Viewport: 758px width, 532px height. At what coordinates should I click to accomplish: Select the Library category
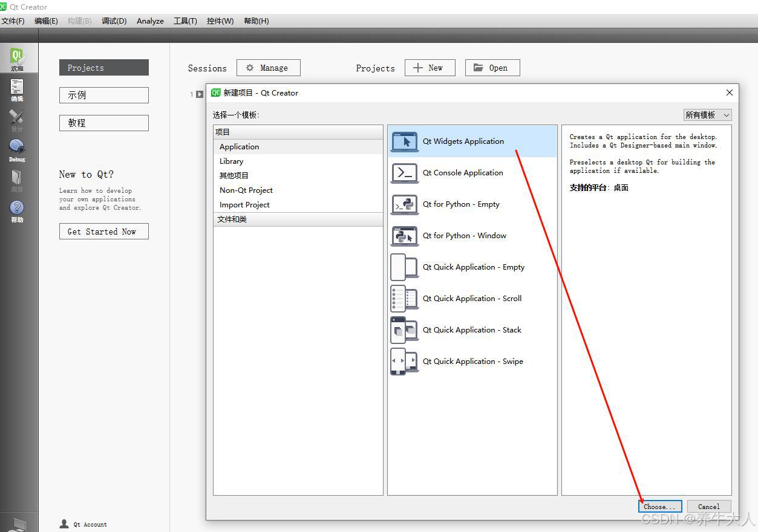point(298,161)
